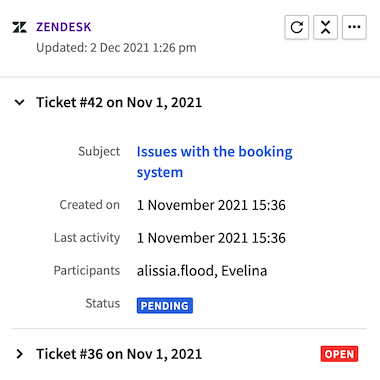Image resolution: width=380 pixels, height=380 pixels.
Task: Open the Issues with the booking system link
Action: 214,162
